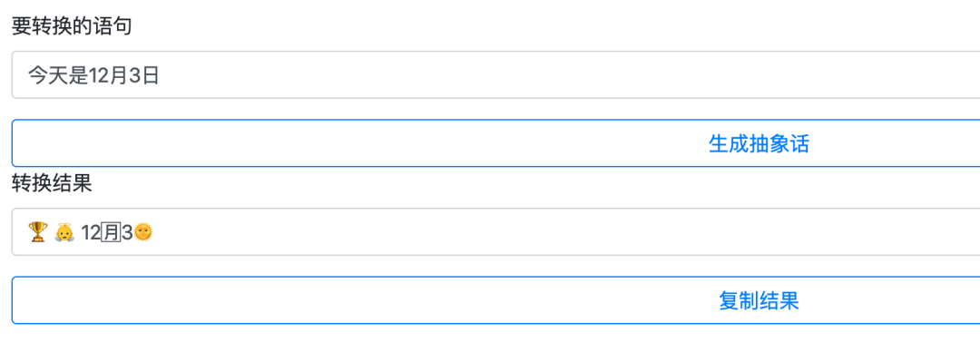Click blank space inside the sentence input

click(563, 75)
